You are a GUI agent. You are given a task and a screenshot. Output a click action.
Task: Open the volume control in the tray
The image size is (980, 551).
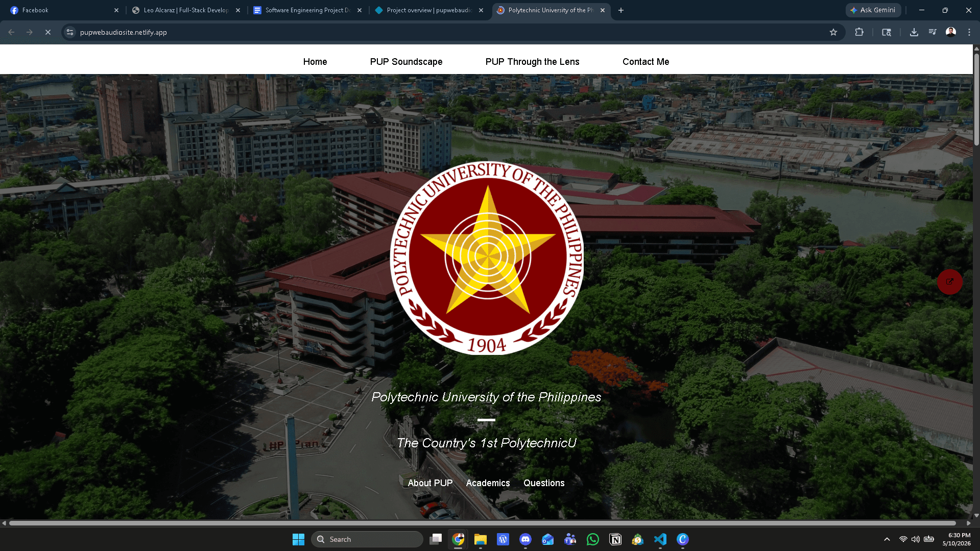916,539
